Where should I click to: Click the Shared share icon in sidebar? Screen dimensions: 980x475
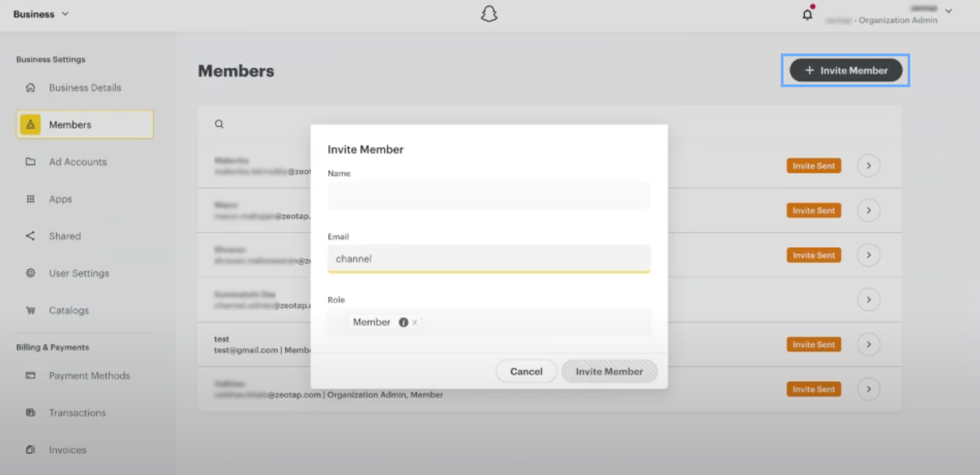(30, 236)
